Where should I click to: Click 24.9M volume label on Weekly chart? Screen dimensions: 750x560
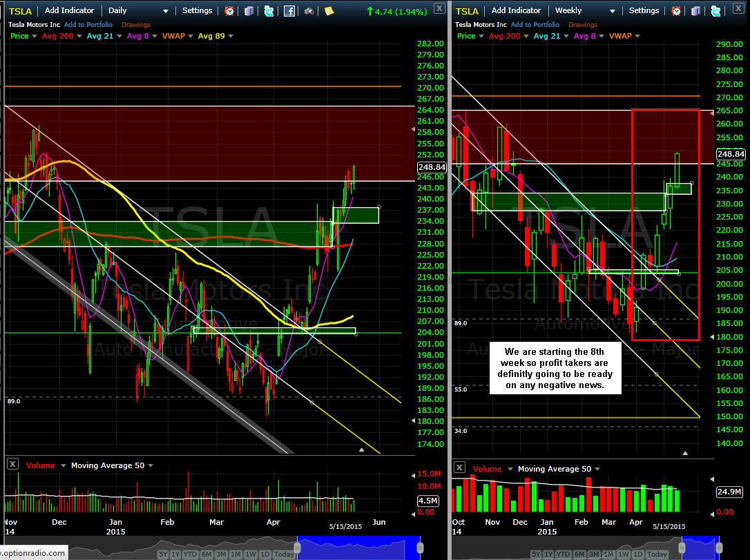[729, 492]
